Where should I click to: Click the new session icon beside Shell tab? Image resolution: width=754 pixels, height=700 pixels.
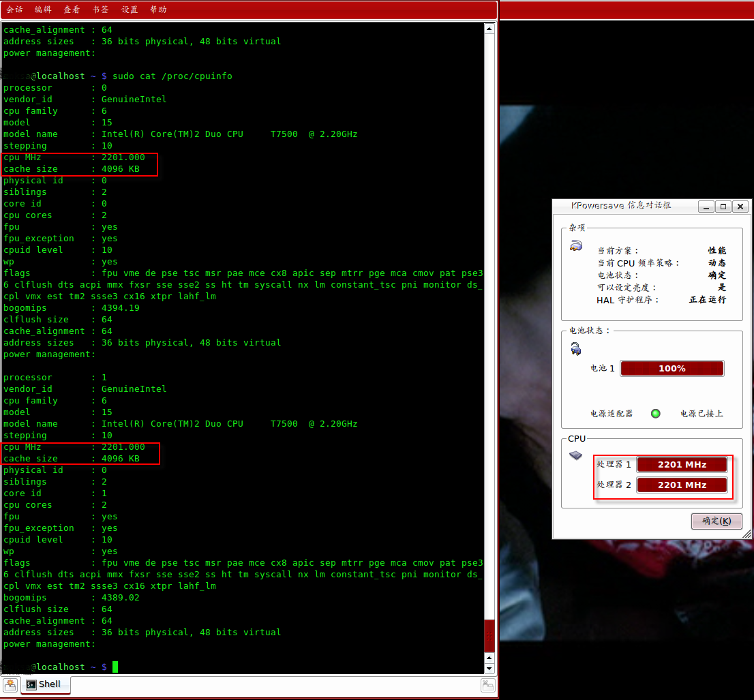click(x=10, y=684)
